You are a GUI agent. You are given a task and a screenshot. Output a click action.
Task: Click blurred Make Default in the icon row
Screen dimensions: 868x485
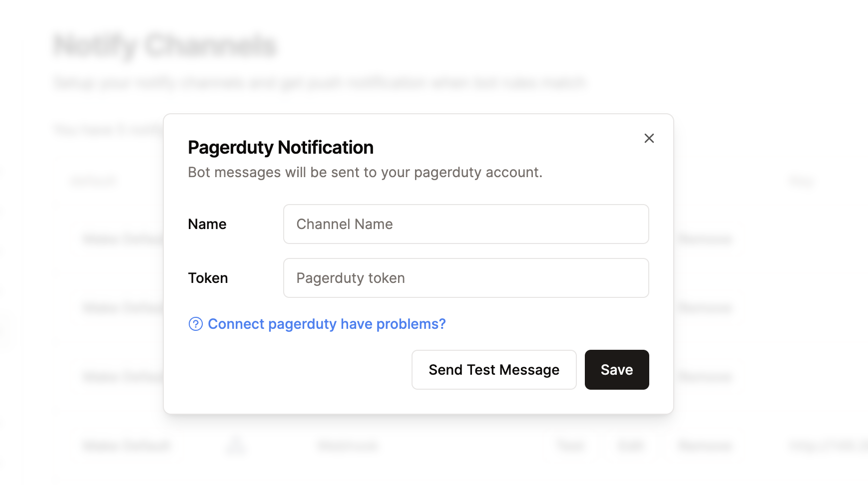[x=127, y=445]
